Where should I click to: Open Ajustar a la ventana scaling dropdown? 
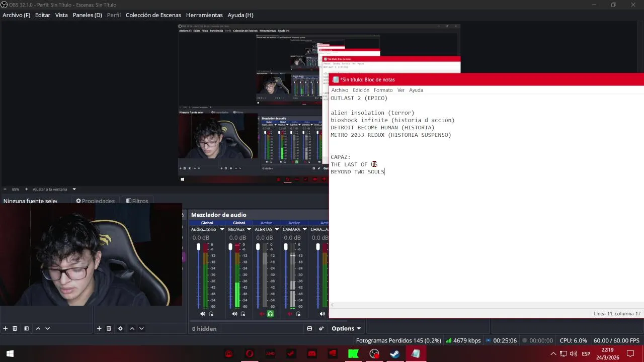(x=54, y=189)
